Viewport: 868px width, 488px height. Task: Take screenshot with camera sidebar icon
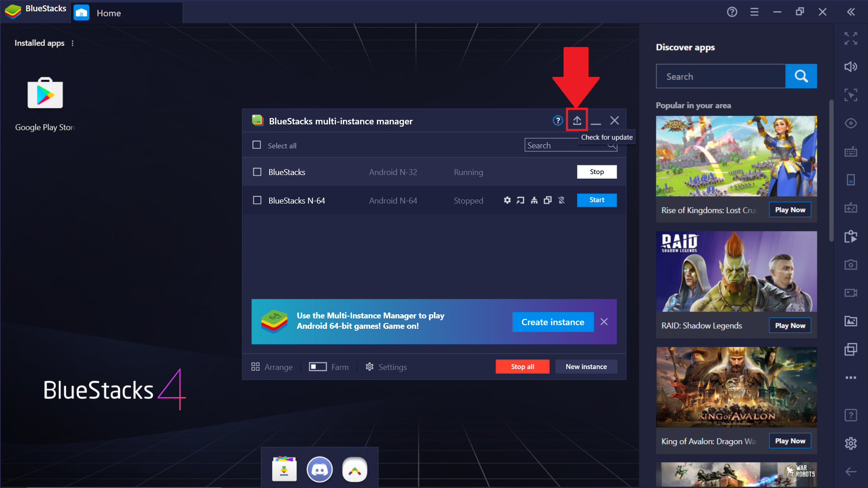pyautogui.click(x=850, y=265)
